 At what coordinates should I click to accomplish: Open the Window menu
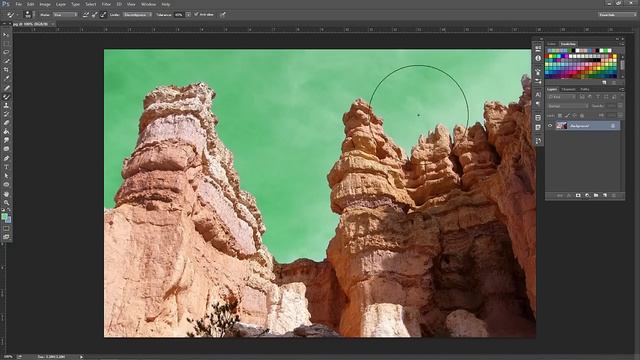[148, 4]
